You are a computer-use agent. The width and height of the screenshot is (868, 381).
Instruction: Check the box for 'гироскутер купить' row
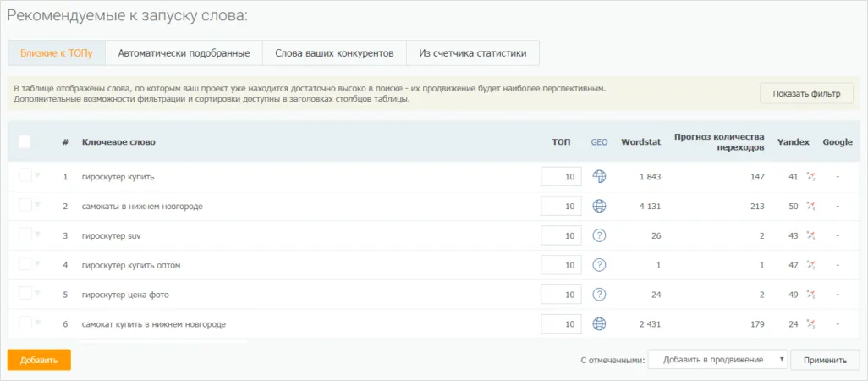pos(25,175)
